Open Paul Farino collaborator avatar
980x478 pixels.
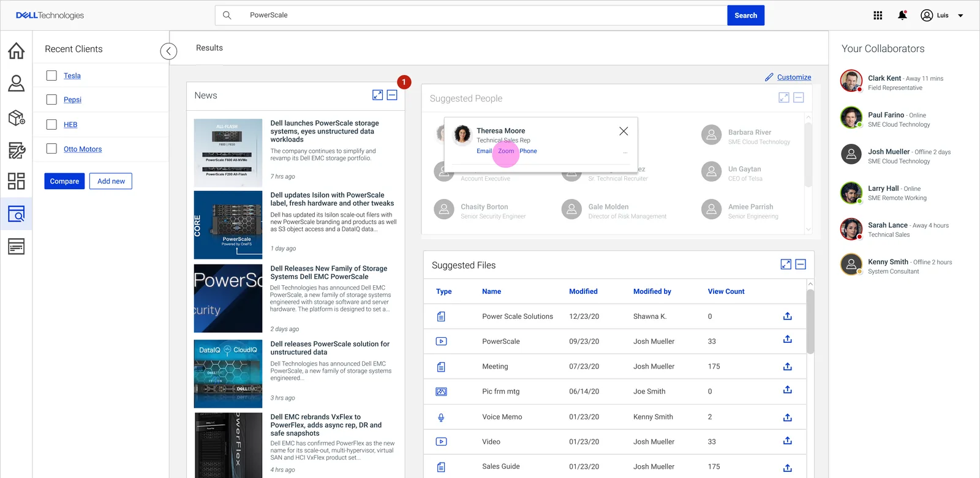pos(851,117)
